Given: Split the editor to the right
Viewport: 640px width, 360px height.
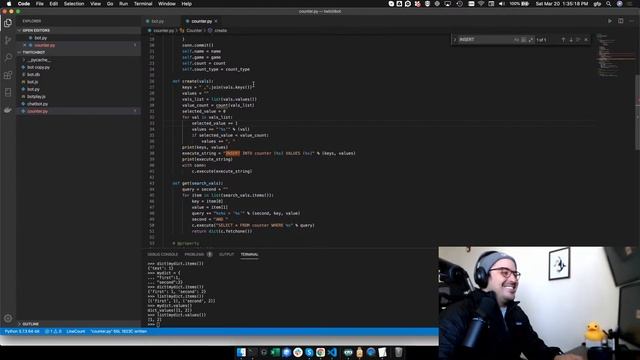Looking at the screenshot, I should (x=620, y=21).
